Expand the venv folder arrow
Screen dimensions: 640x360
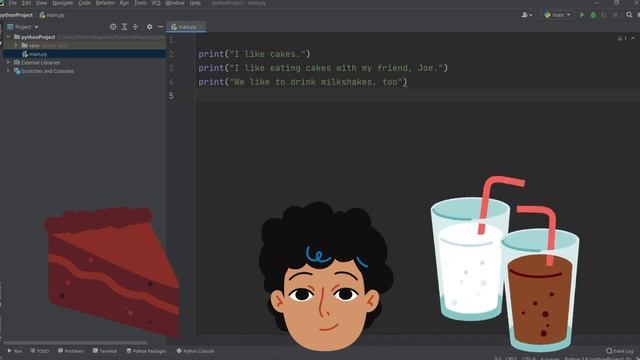pyautogui.click(x=16, y=45)
